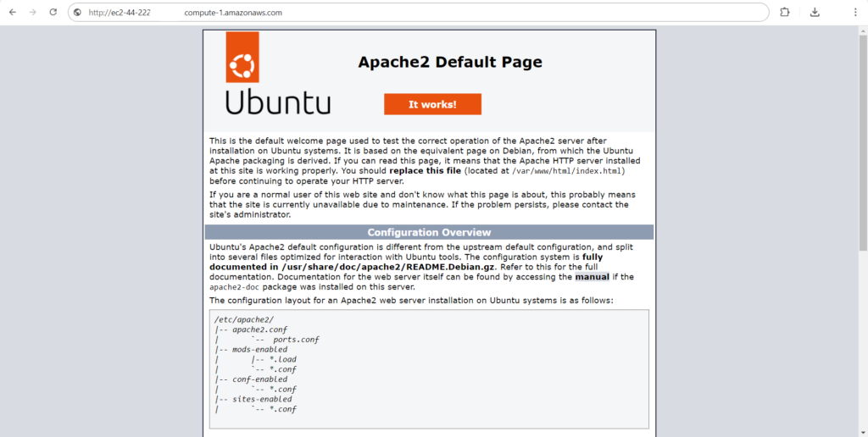Click the '*.load' line in tree
The image size is (868, 437).
283,360
